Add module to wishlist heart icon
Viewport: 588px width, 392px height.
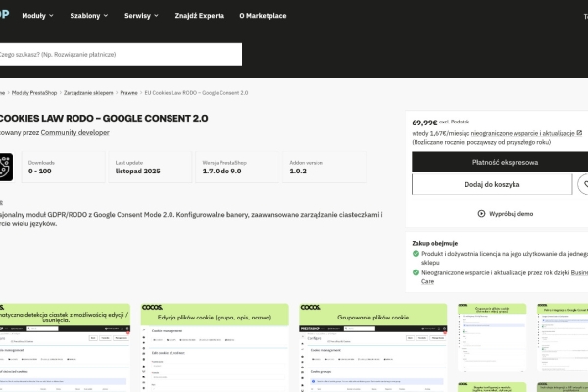[583, 184]
